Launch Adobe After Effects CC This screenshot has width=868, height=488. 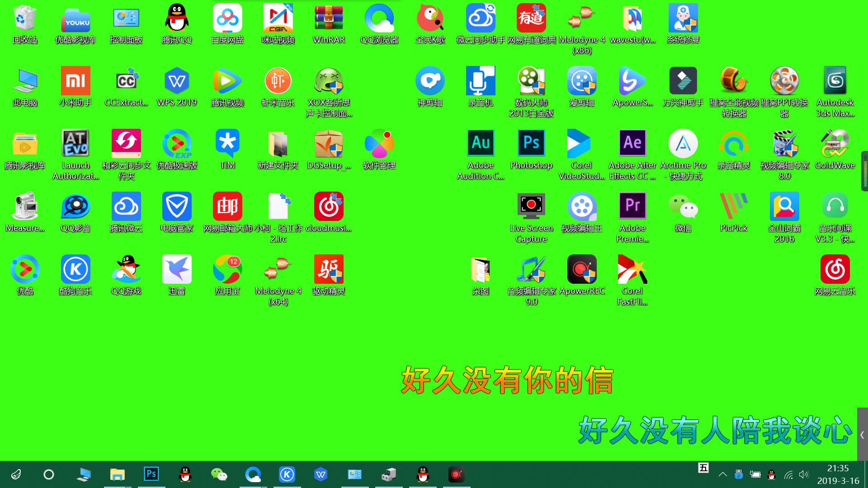click(x=632, y=142)
